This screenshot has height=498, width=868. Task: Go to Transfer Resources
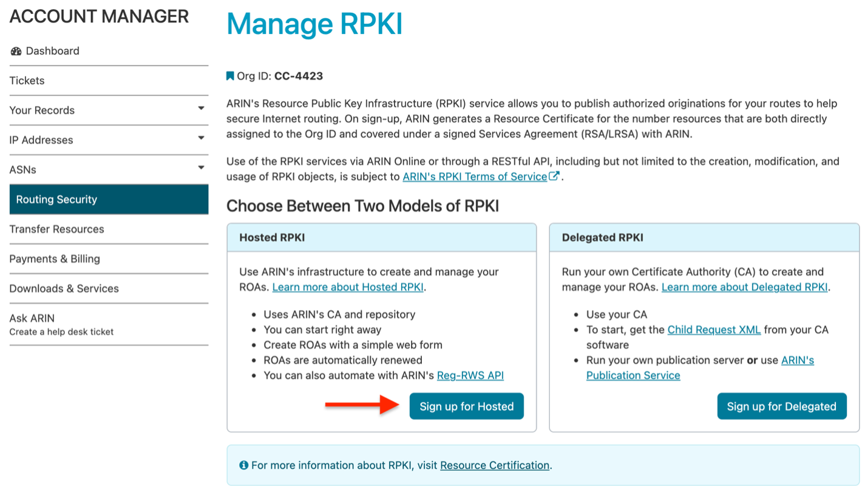(109, 229)
